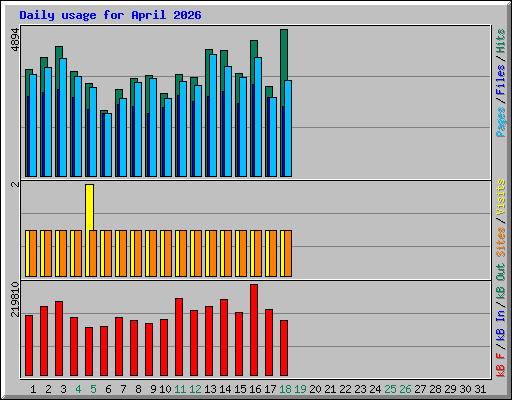Image resolution: width=512 pixels, height=400 pixels.
Task: Click the orange 'Sites' legend label
Action: pos(501,242)
